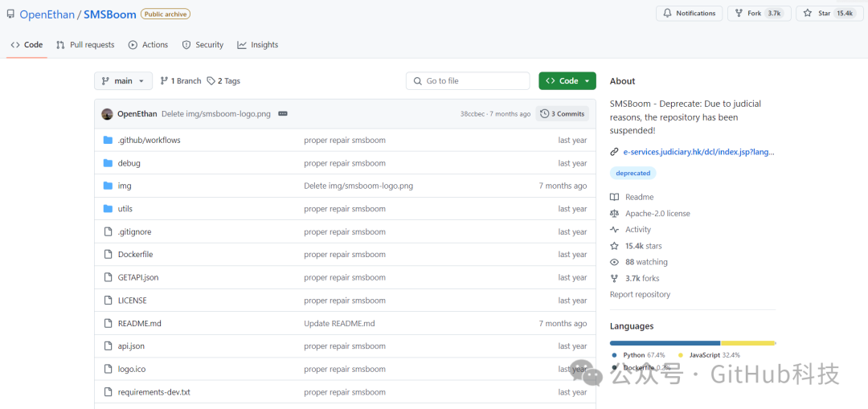
Task: Open the Dockerfile file name
Action: pos(135,255)
